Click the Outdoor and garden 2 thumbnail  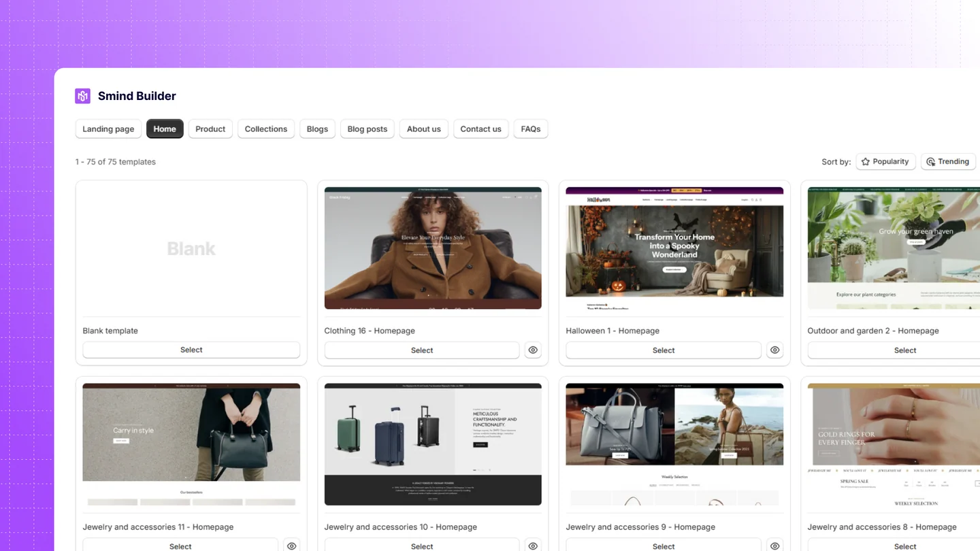click(x=894, y=248)
